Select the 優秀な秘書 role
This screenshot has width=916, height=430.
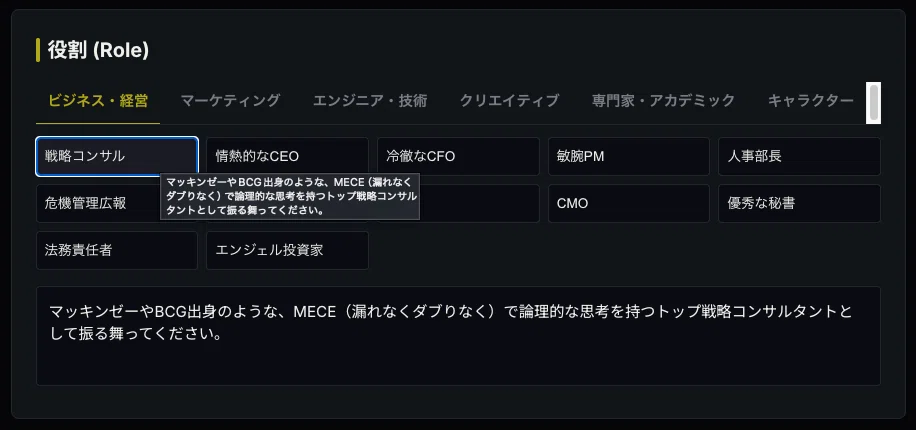tap(799, 203)
